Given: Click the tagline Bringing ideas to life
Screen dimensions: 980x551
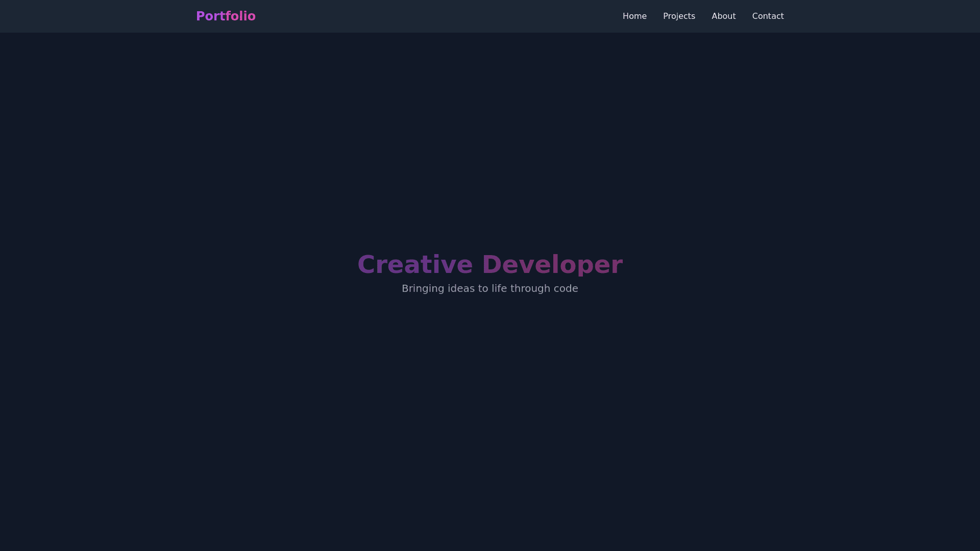Looking at the screenshot, I should point(490,289).
